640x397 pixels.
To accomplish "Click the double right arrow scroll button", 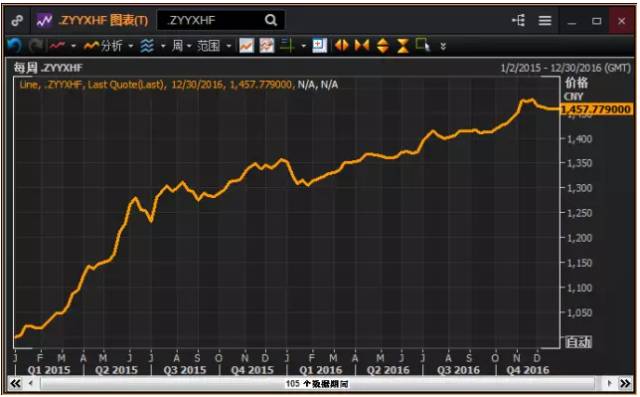I will click(625, 384).
